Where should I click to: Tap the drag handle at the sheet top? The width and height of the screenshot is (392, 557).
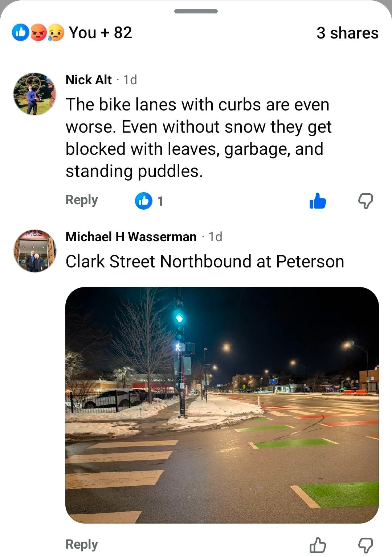pos(196,11)
